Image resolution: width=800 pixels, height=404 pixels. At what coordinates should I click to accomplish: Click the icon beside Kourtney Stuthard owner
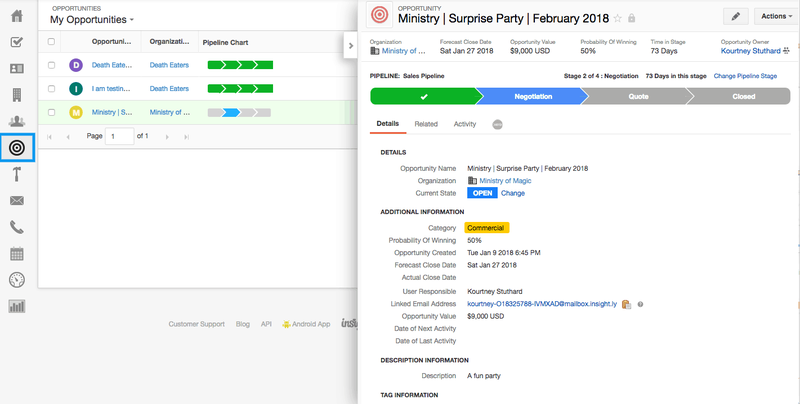tap(786, 51)
